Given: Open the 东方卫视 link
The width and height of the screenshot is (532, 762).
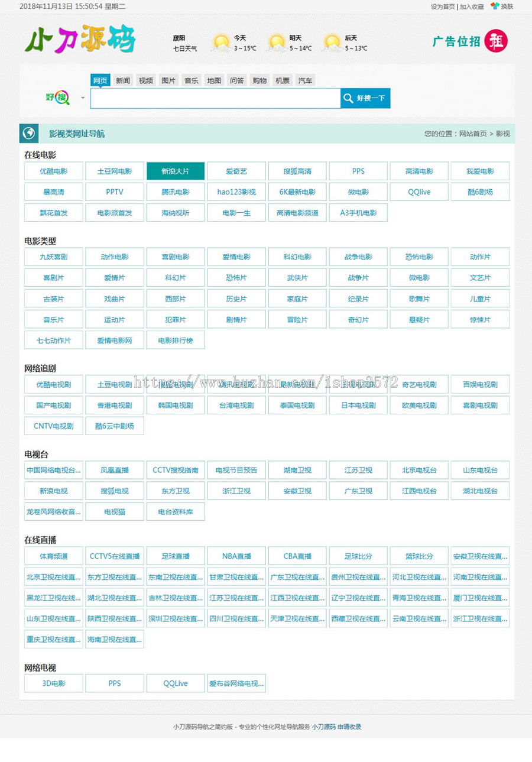Looking at the screenshot, I should [176, 491].
